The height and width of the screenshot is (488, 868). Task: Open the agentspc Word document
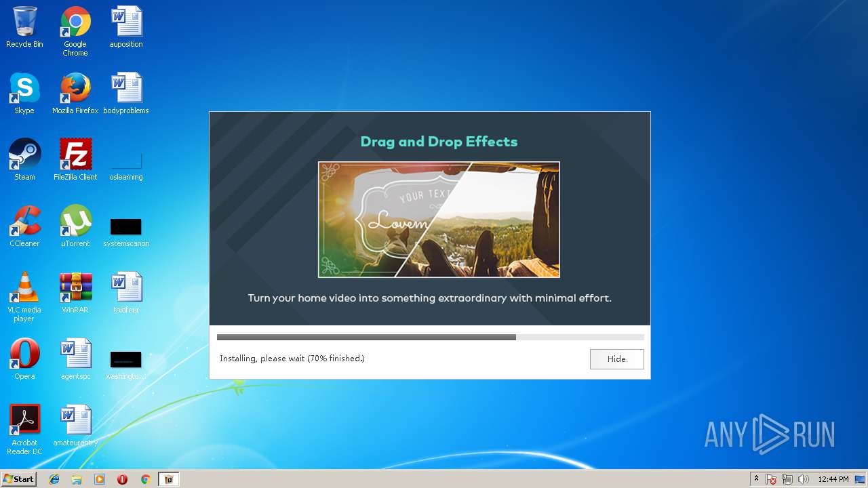(x=75, y=360)
